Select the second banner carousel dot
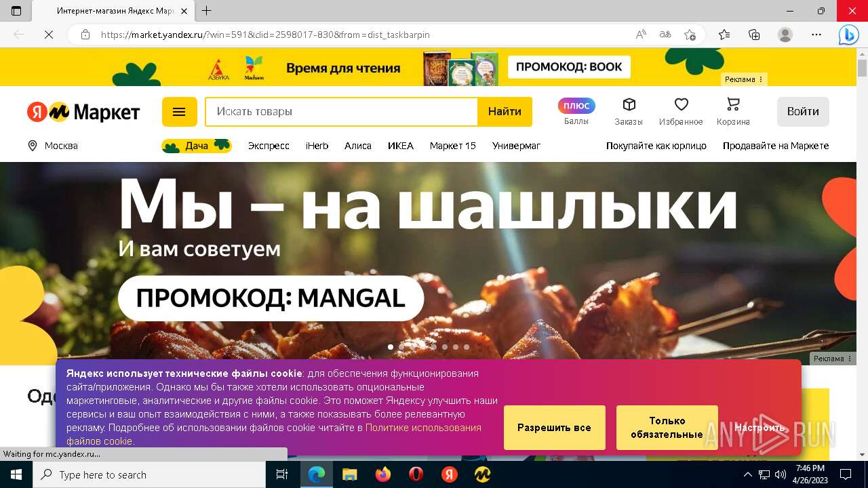 click(x=401, y=347)
